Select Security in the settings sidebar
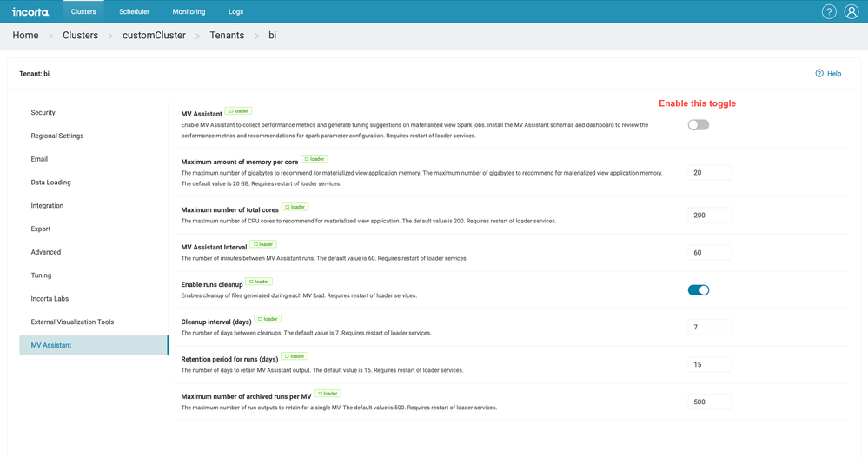 [x=43, y=113]
